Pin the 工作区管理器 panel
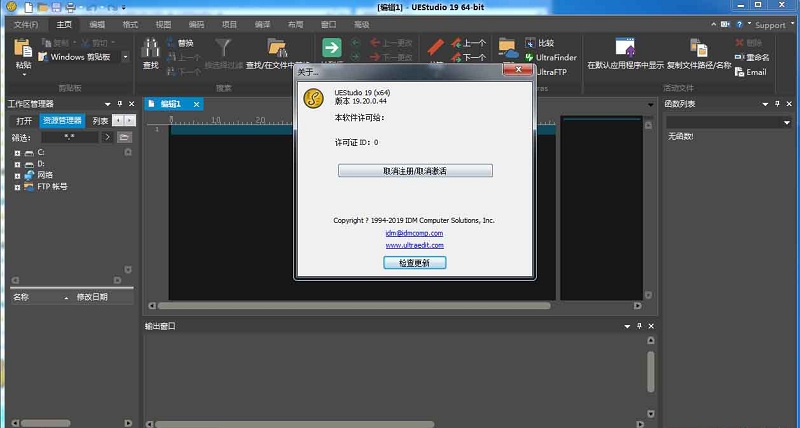800x428 pixels. 120,104
